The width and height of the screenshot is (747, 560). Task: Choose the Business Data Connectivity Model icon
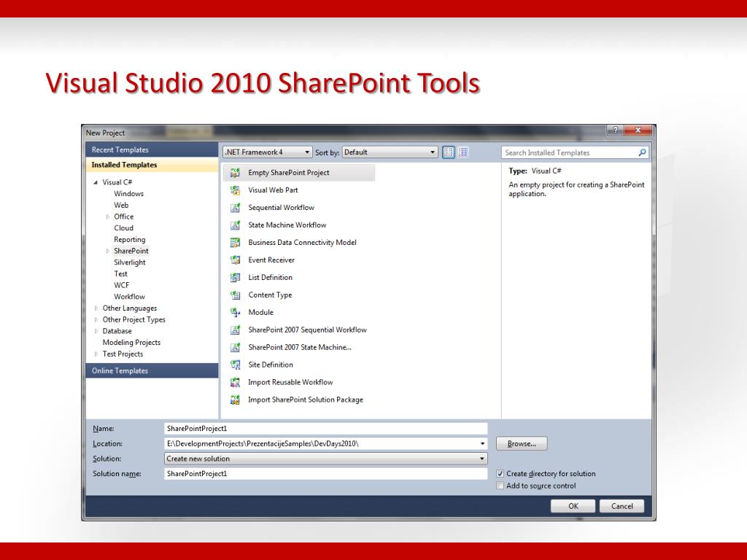(235, 243)
